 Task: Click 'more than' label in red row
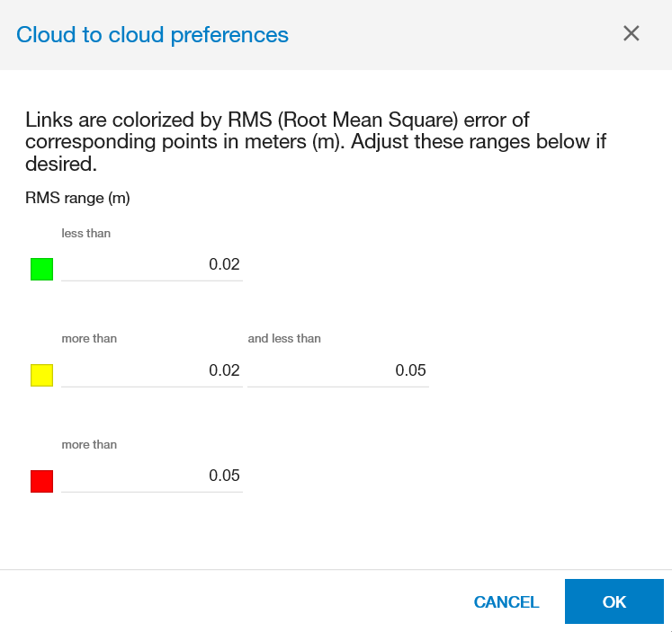89,445
